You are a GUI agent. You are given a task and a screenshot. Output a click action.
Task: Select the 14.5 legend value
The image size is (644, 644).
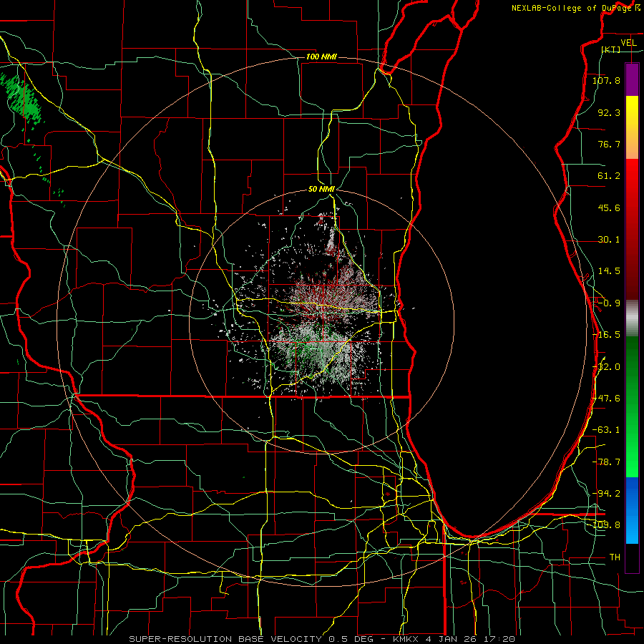pos(609,270)
